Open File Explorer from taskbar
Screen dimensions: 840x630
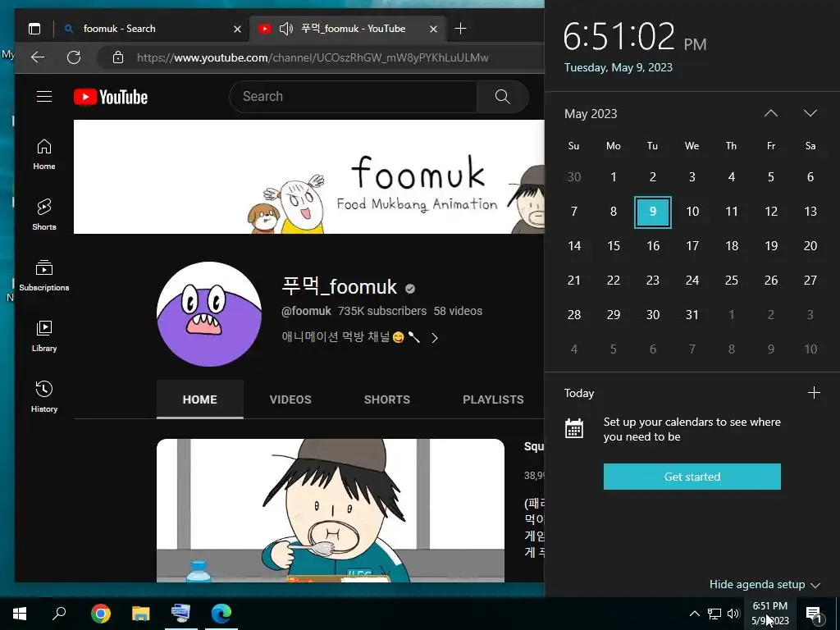[141, 614]
